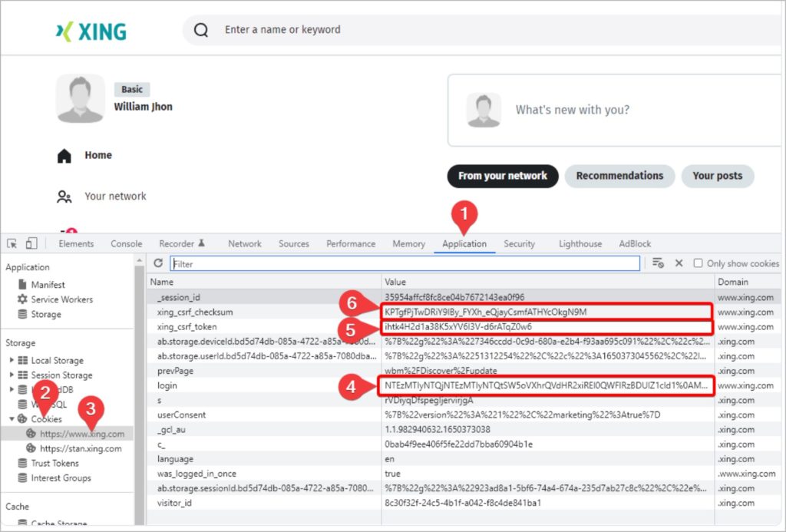Select the Recommendations button
Screen dimensions: 786x532
[619, 176]
